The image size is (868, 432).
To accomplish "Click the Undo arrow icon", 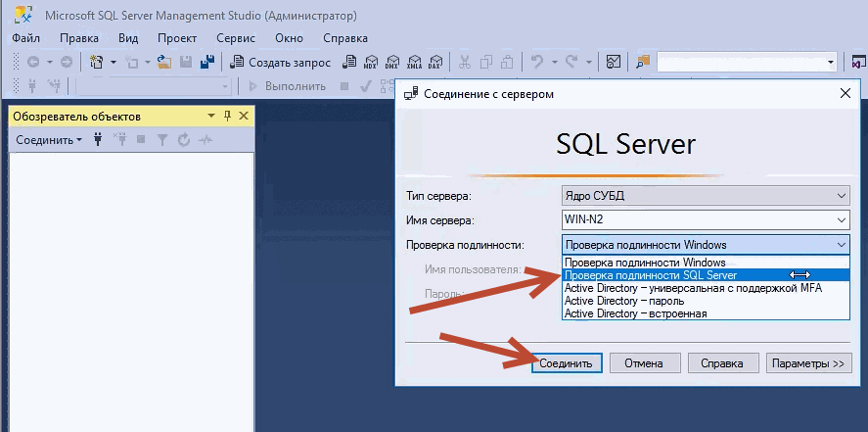I will point(537,62).
